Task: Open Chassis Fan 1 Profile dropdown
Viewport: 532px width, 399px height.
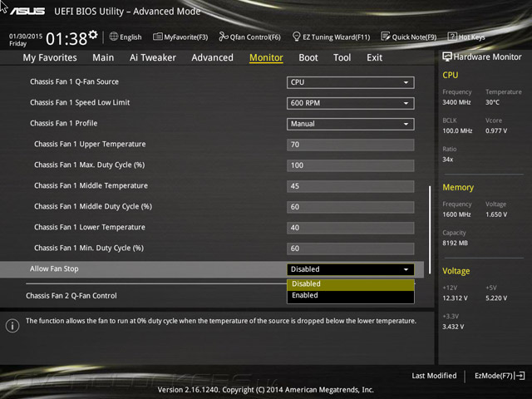Action: (x=351, y=124)
